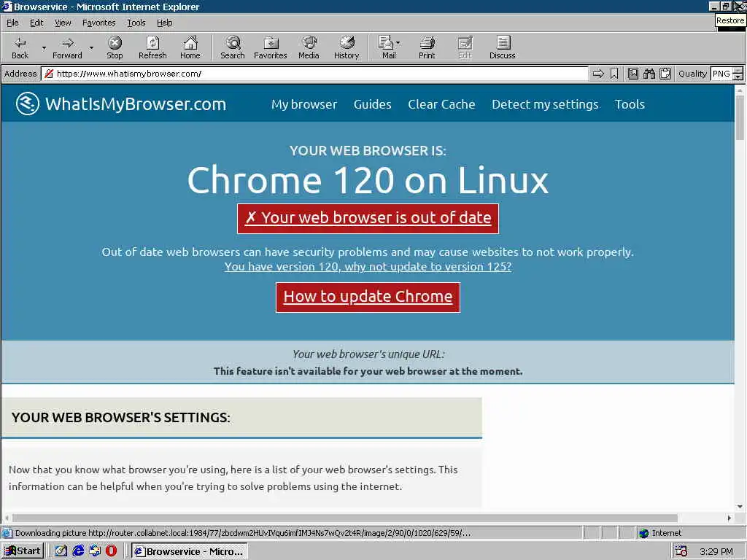This screenshot has width=747, height=560.
Task: Click the scroll-right arrow of page
Action: [729, 518]
